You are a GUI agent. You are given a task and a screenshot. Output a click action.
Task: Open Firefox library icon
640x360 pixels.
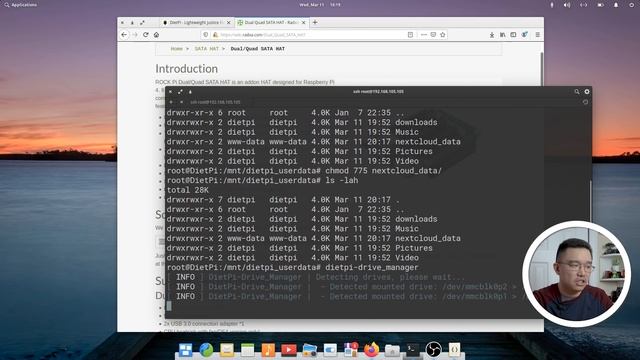[502, 35]
